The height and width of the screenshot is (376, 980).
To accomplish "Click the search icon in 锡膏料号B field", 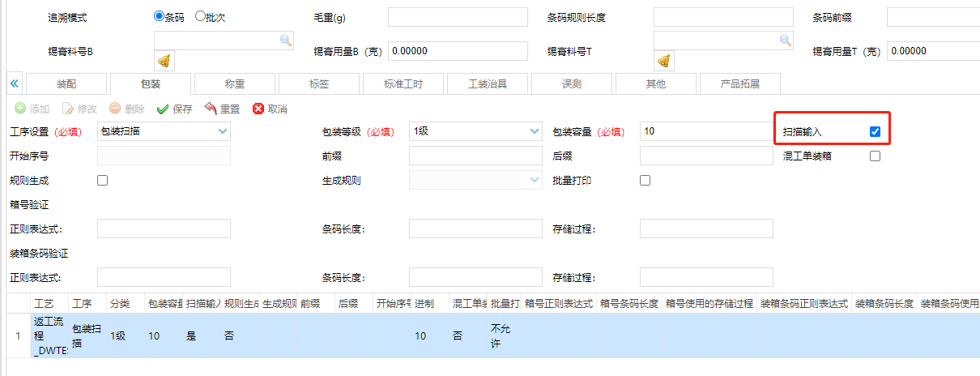I will click(286, 40).
